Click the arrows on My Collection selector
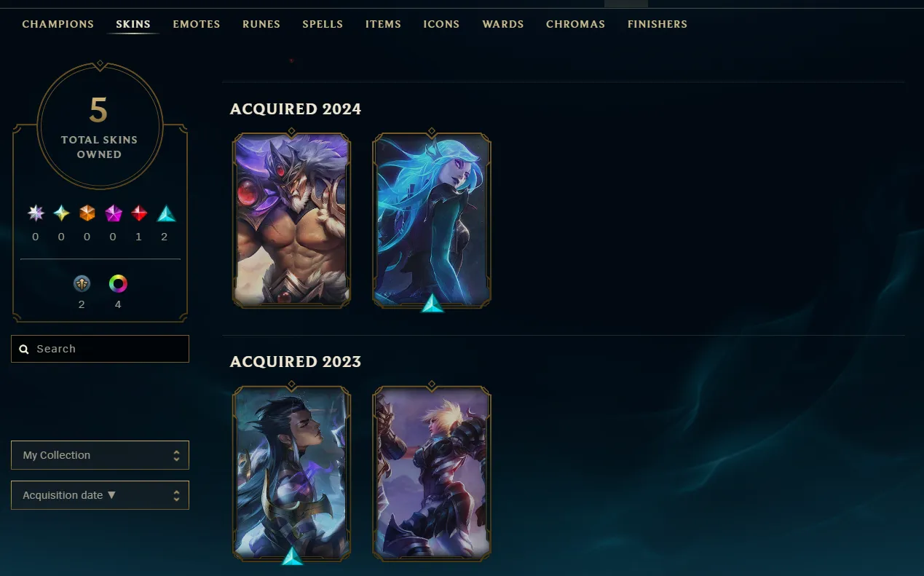This screenshot has width=924, height=576. pyautogui.click(x=176, y=455)
